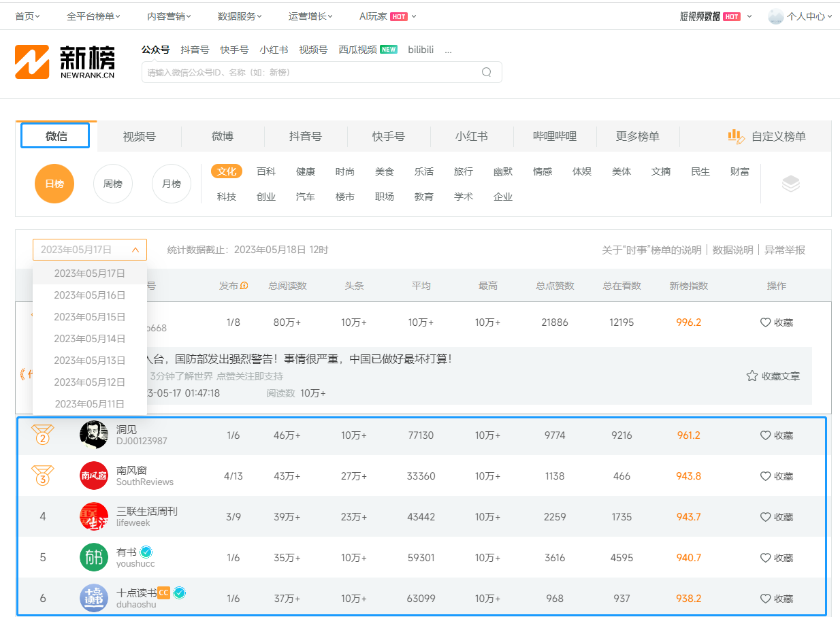
Task: Toggle the 科技 category filter
Action: pos(227,197)
